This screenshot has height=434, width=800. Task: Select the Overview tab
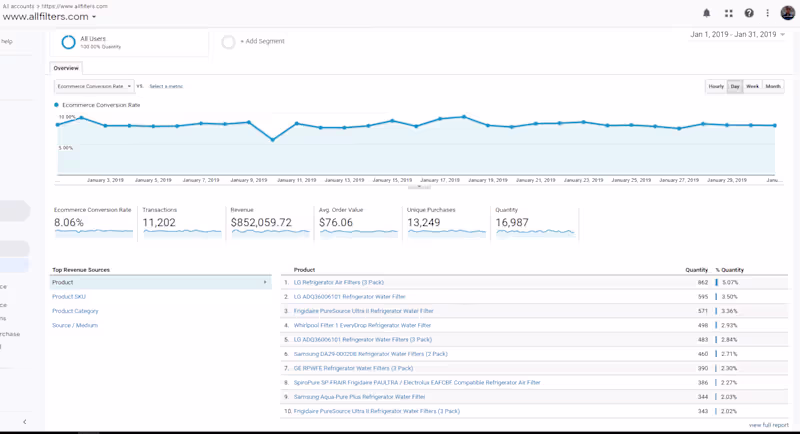(66, 68)
